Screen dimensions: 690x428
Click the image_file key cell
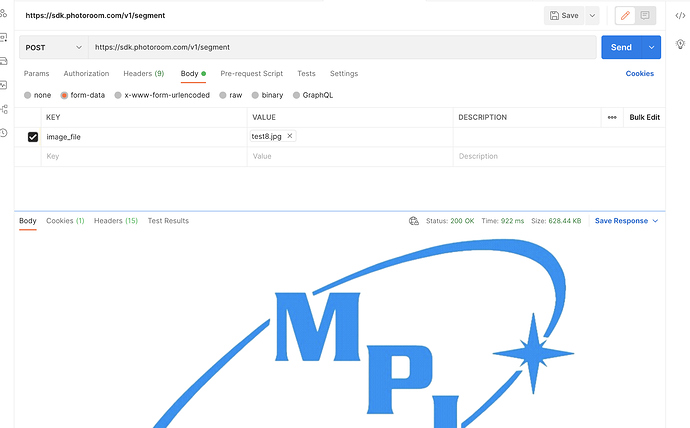pyautogui.click(x=144, y=137)
